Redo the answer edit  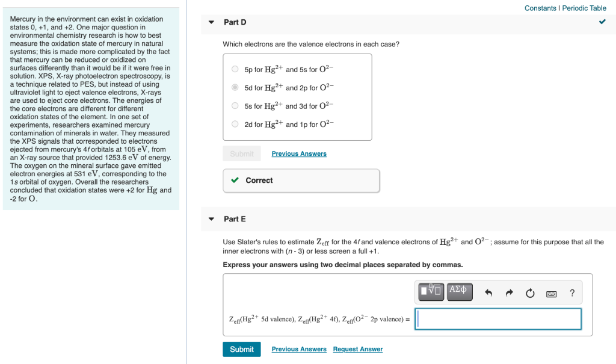point(509,292)
